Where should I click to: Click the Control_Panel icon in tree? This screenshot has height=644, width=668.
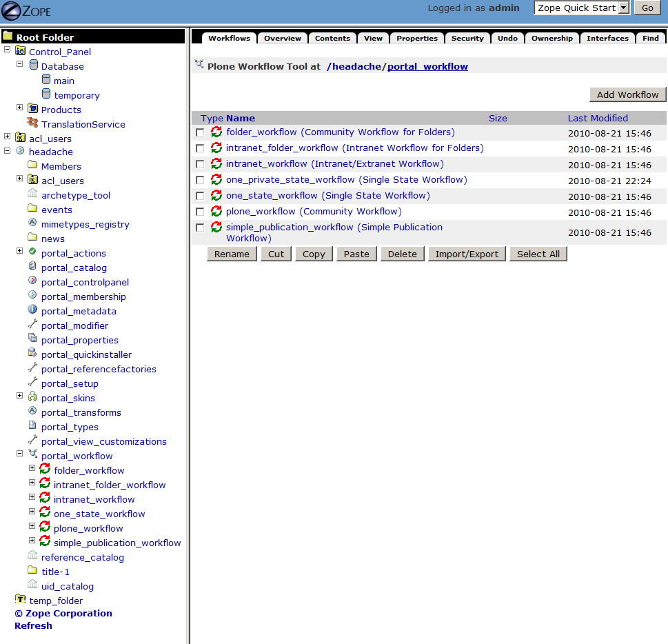[x=20, y=51]
